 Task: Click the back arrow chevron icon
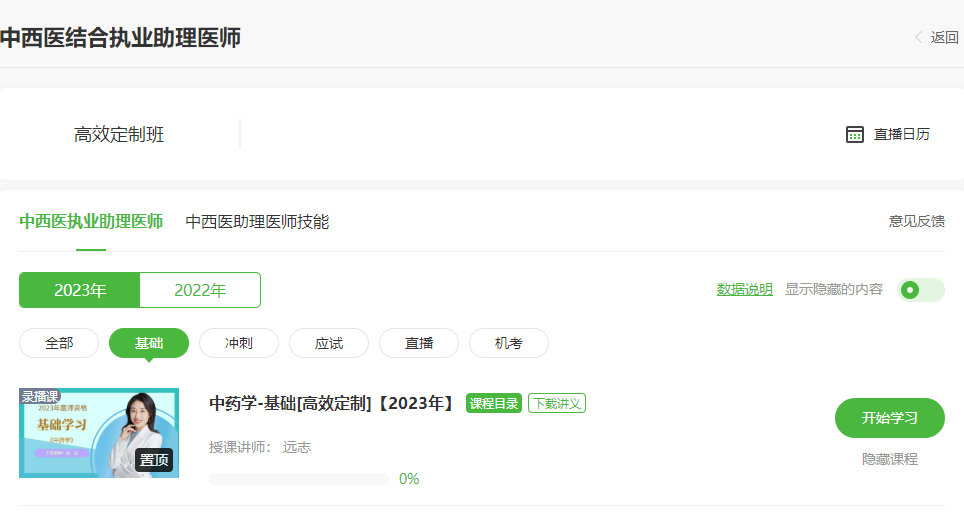click(918, 38)
